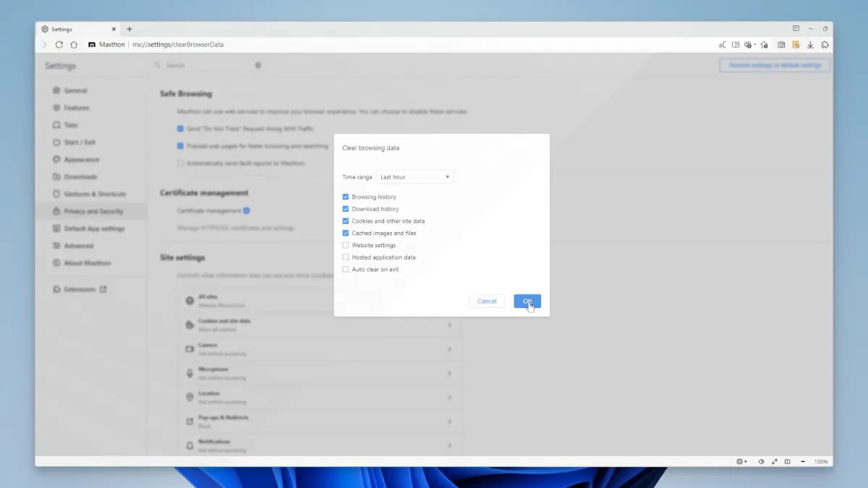Mute page sound in status bar
This screenshot has width=868, height=488.
click(761, 461)
